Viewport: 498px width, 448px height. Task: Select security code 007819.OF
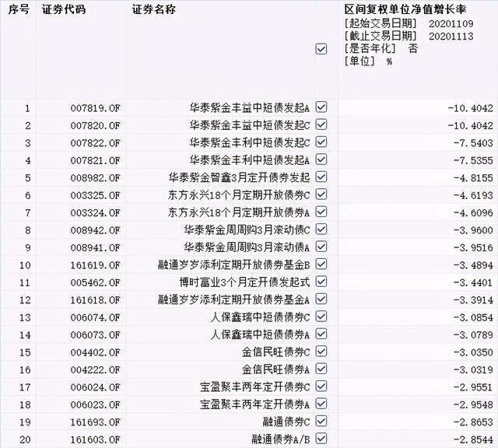pos(95,108)
